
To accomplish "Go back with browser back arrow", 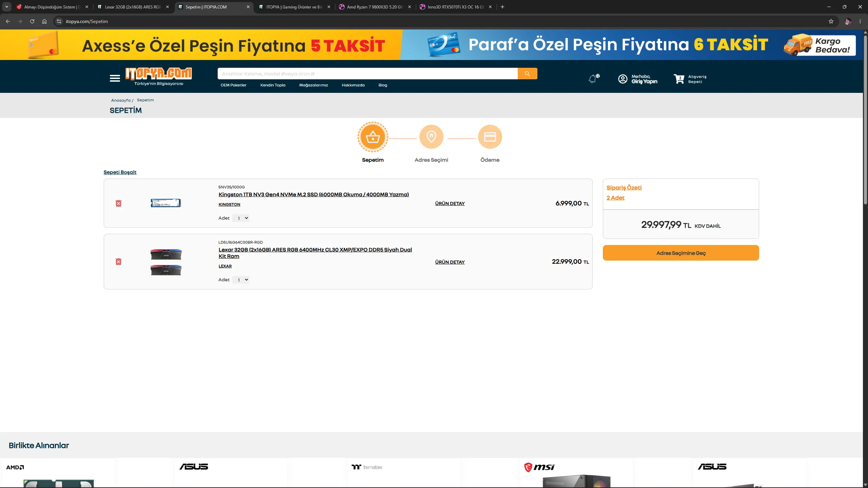I will point(8,21).
